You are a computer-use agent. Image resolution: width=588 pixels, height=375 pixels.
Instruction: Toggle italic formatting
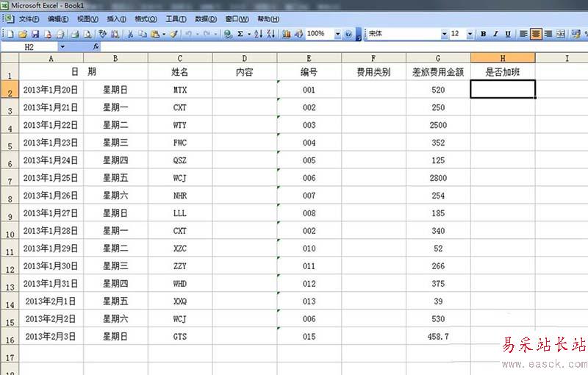(495, 34)
